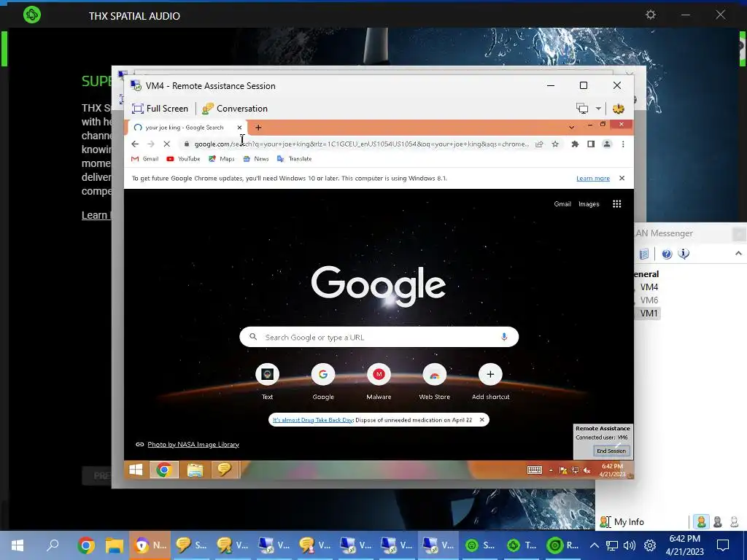Image resolution: width=747 pixels, height=560 pixels.
Task: Start voice search with microphone icon
Action: click(x=504, y=337)
